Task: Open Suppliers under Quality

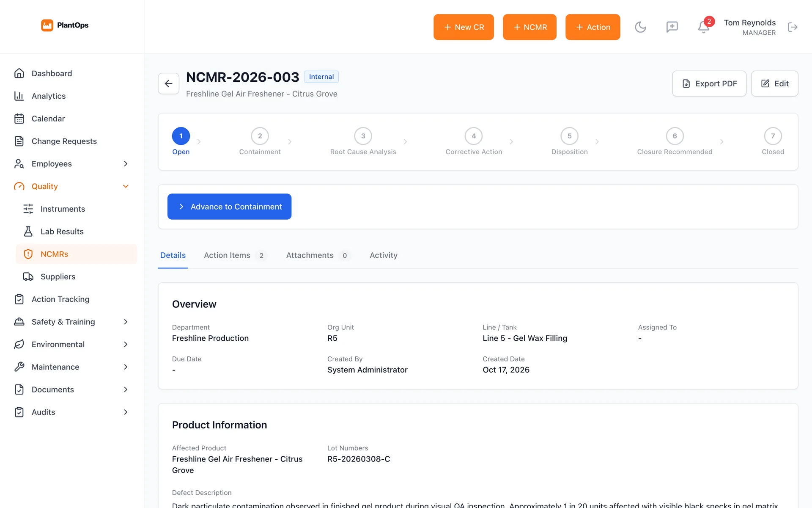Action: tap(76, 276)
